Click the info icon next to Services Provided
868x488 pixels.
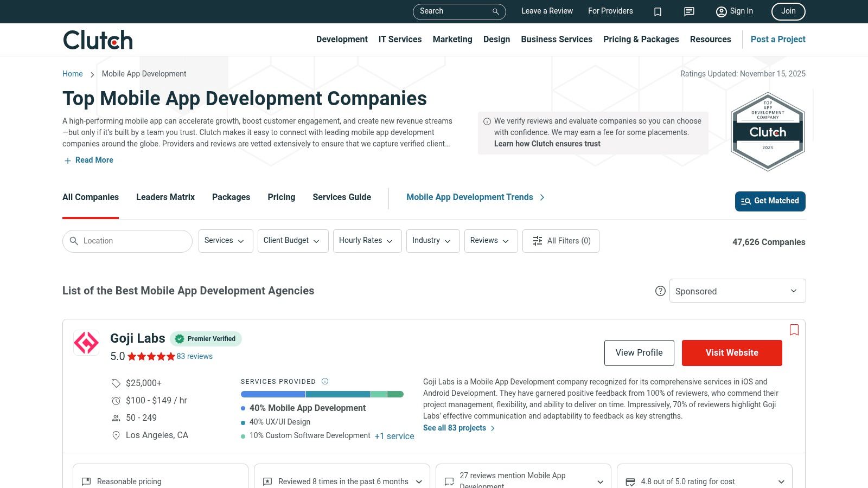pos(325,381)
